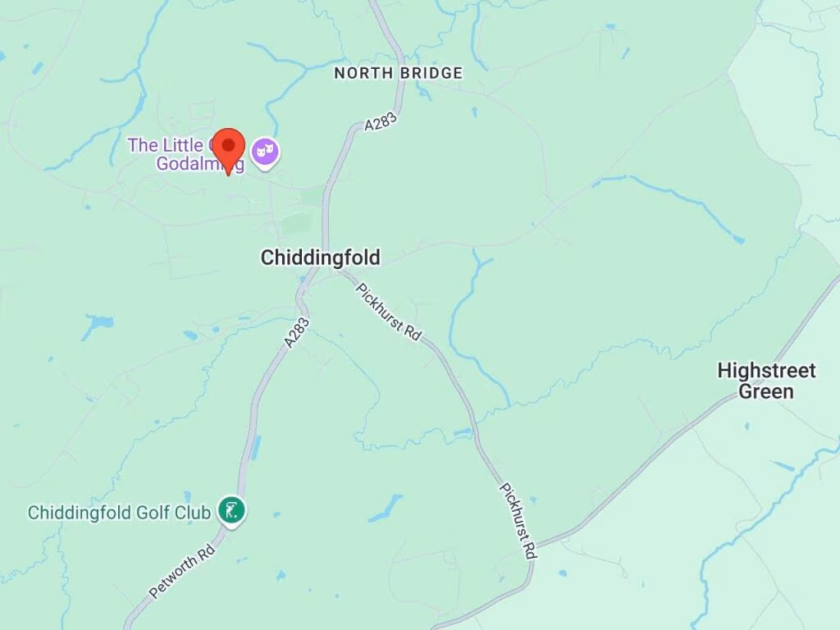Image resolution: width=840 pixels, height=630 pixels.
Task: Click the upper Pickhurst Rd label
Action: pos(389,312)
